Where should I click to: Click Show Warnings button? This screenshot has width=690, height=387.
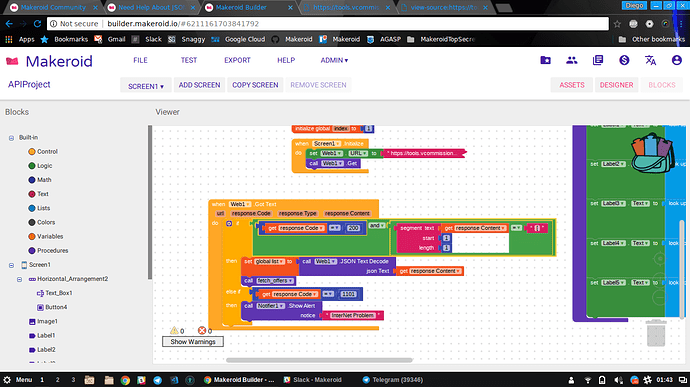[193, 342]
